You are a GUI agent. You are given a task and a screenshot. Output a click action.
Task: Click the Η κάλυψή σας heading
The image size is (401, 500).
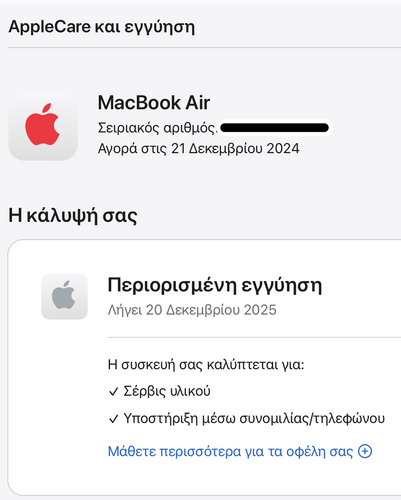73,215
